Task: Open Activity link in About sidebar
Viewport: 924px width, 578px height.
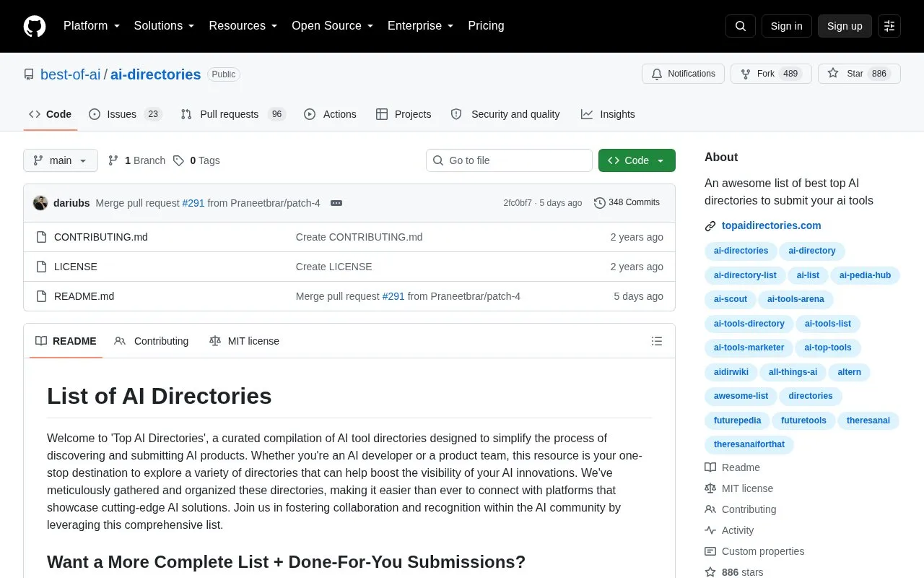Action: pyautogui.click(x=729, y=530)
